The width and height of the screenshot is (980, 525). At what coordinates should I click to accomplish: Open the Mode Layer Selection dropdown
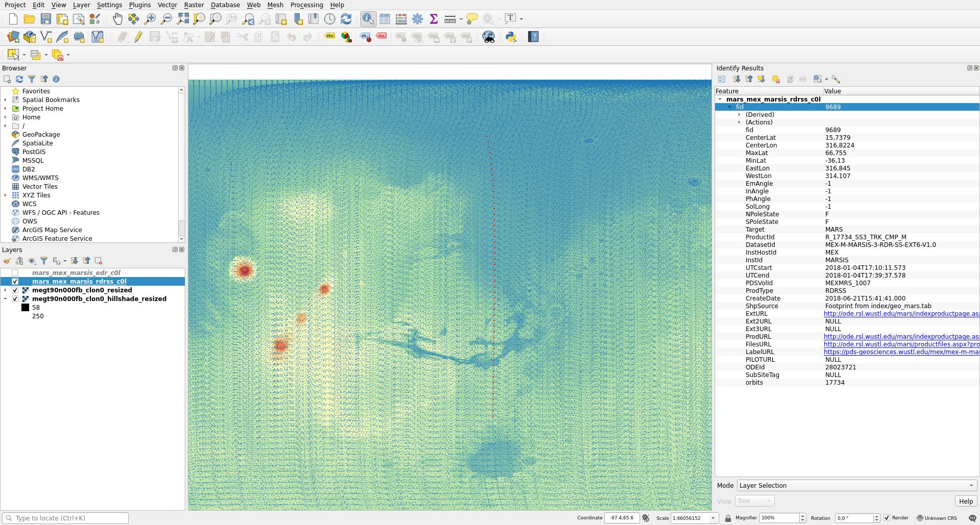click(x=856, y=486)
